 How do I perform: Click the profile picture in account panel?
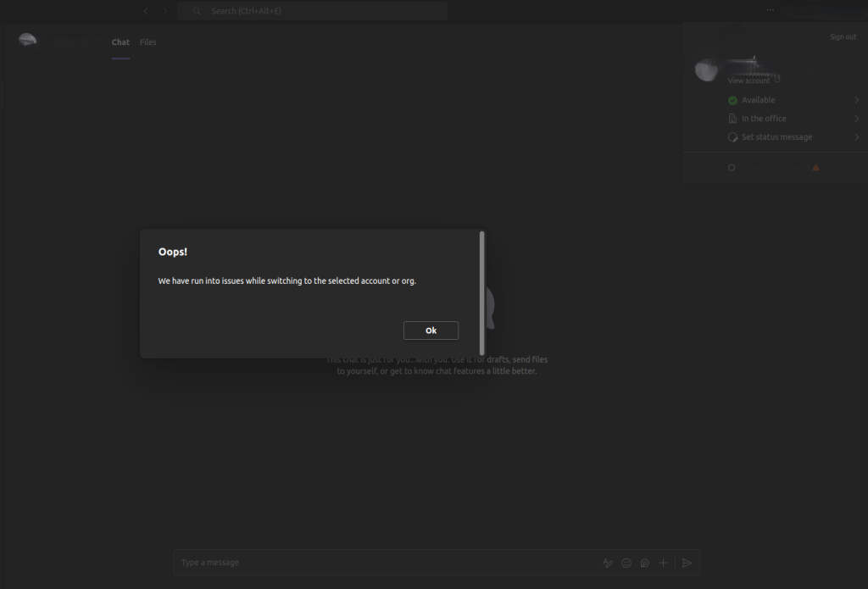(x=706, y=70)
